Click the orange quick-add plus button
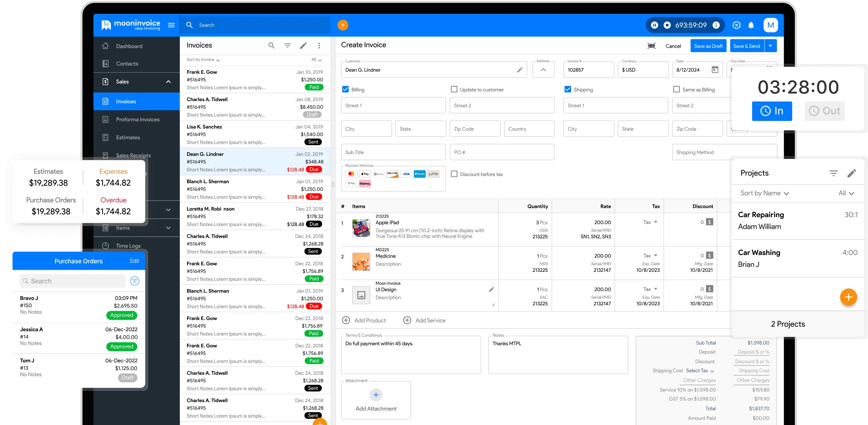 343,25
